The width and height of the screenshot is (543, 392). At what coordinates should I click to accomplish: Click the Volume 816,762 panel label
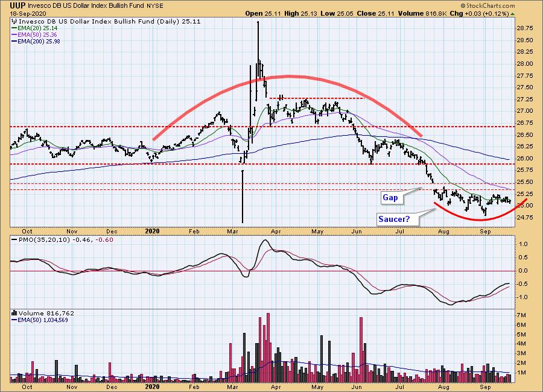(x=46, y=313)
